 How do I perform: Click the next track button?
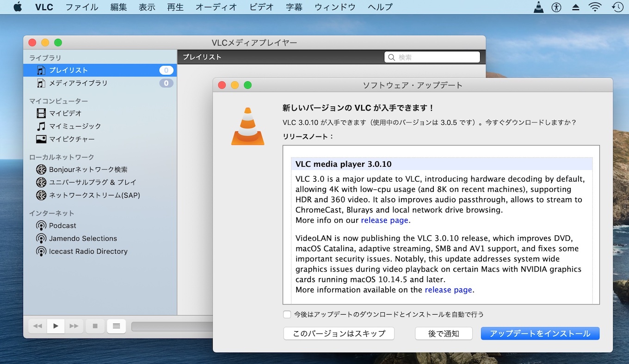(74, 326)
